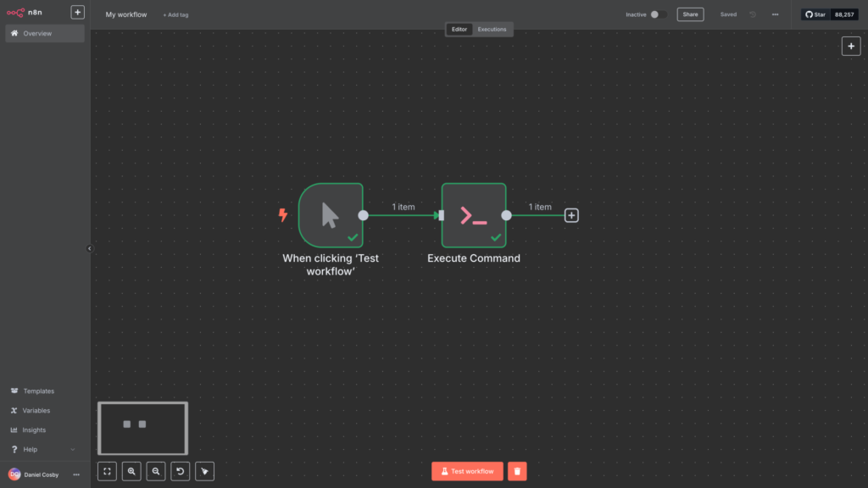Expand the Help menu

tap(44, 449)
